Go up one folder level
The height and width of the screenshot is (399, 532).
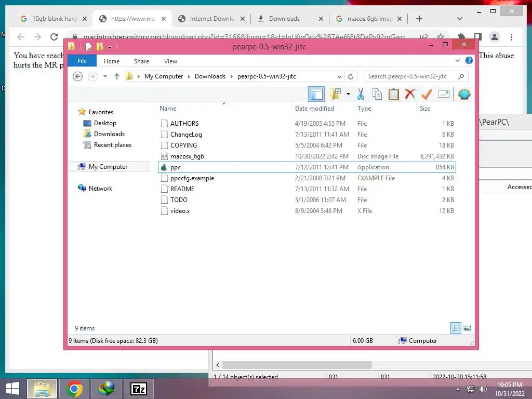(x=117, y=76)
